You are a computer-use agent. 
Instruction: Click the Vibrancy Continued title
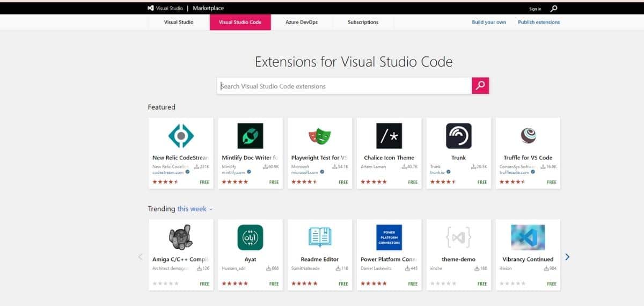click(x=528, y=259)
